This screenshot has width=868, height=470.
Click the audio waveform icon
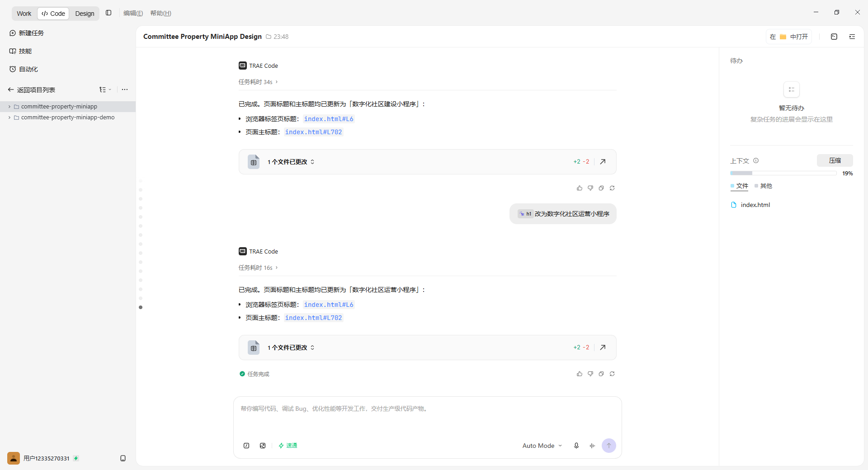tap(592, 446)
